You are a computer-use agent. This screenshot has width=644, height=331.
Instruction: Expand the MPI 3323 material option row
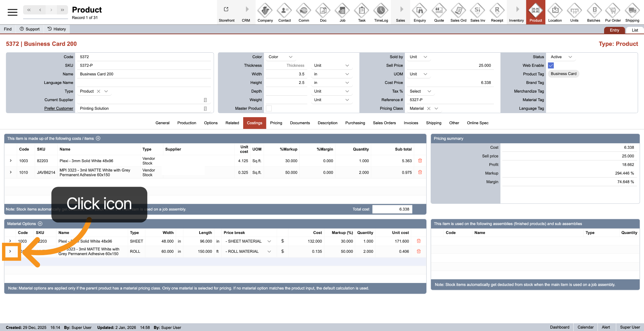(10, 251)
